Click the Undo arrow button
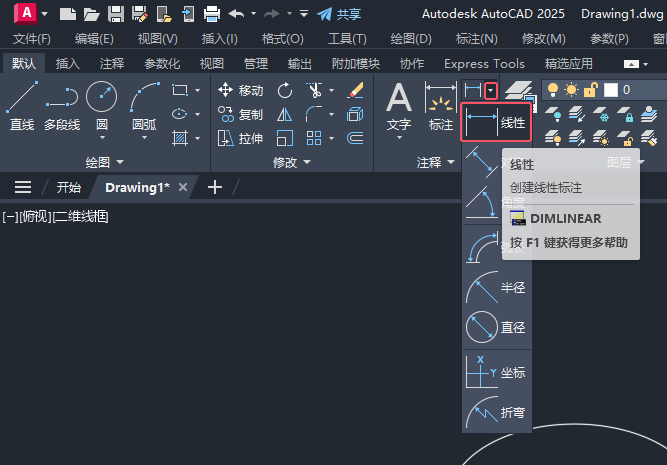 click(x=236, y=14)
